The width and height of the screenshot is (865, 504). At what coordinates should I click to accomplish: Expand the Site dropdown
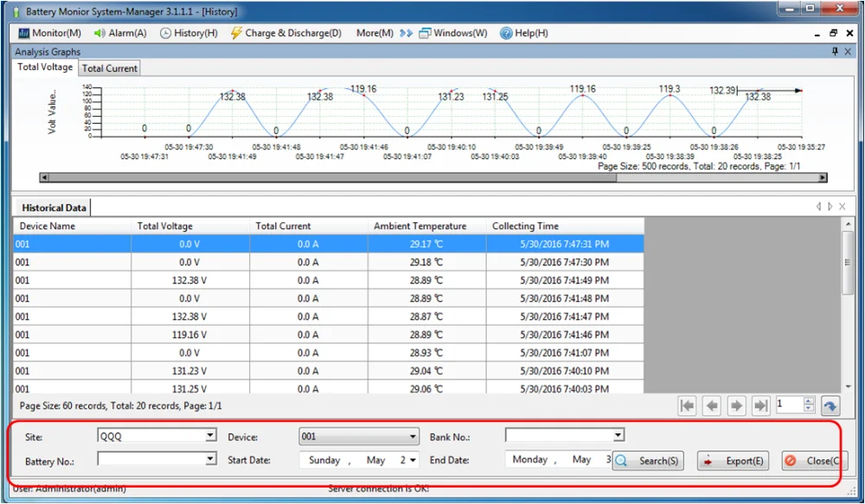pyautogui.click(x=210, y=437)
